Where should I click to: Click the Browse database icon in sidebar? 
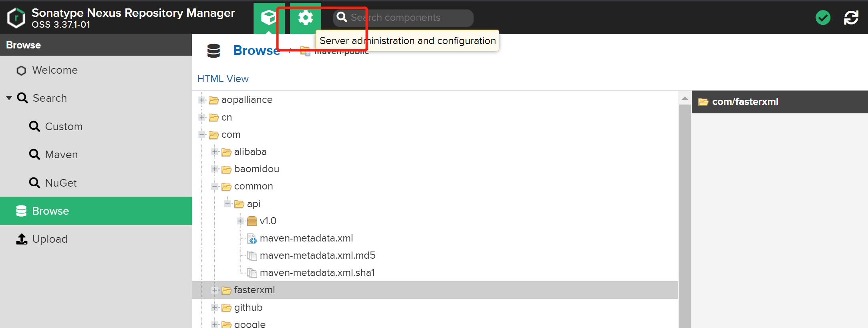pyautogui.click(x=21, y=211)
